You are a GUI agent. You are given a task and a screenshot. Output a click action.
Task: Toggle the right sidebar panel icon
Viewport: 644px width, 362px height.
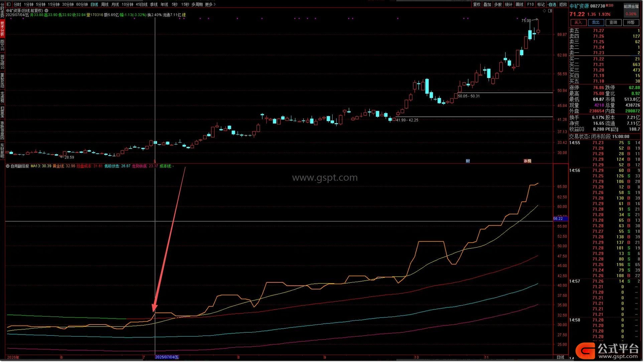point(550,11)
